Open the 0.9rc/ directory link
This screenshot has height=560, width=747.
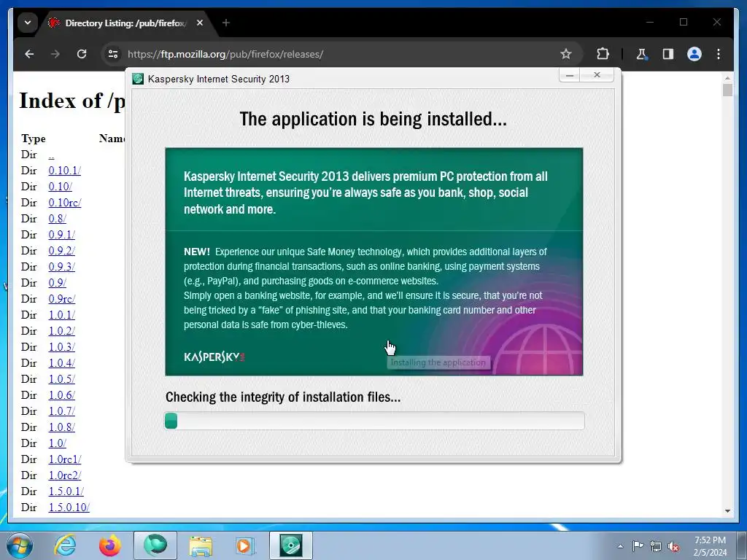tap(62, 299)
